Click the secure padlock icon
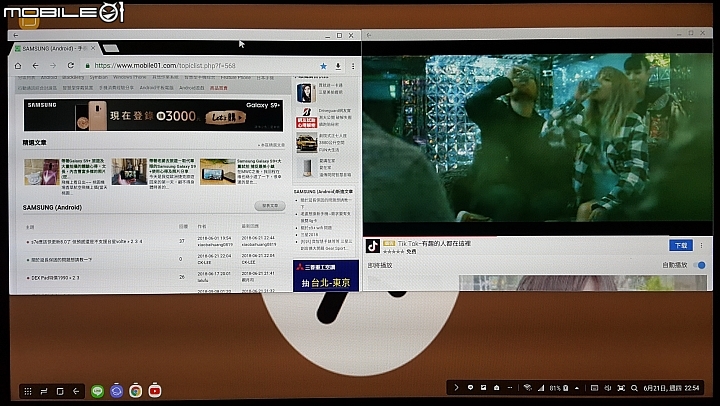 tap(88, 66)
